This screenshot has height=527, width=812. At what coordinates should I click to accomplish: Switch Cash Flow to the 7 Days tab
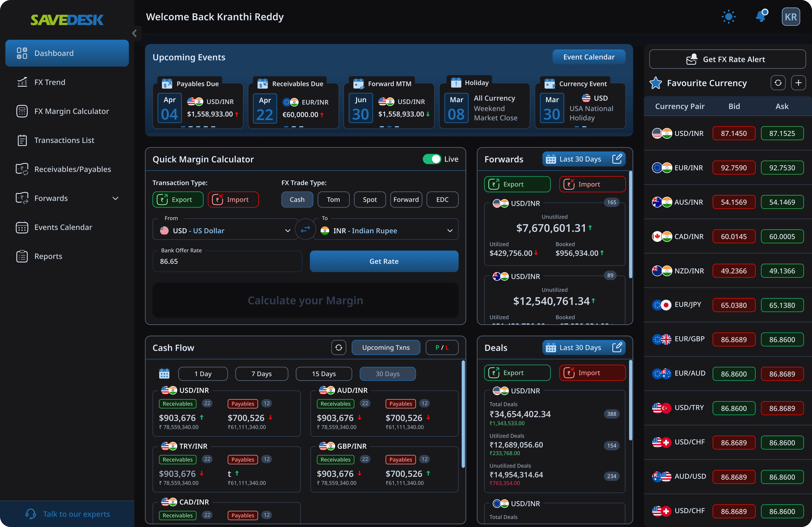[261, 373]
